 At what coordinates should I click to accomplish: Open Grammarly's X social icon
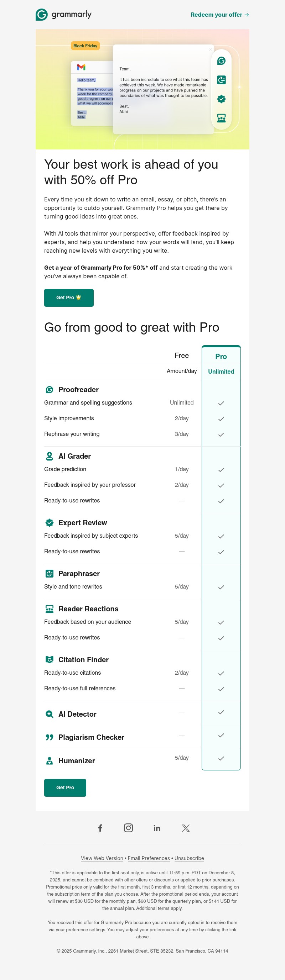185,828
